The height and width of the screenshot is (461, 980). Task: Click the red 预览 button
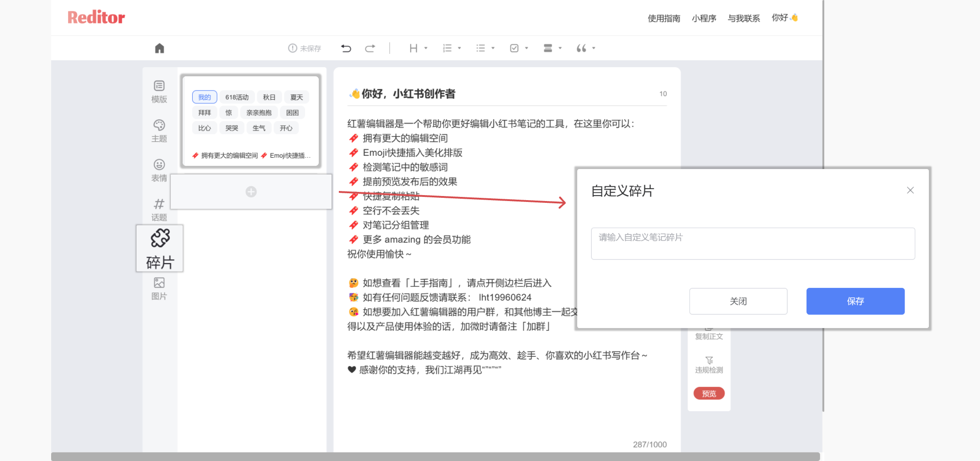point(709,393)
